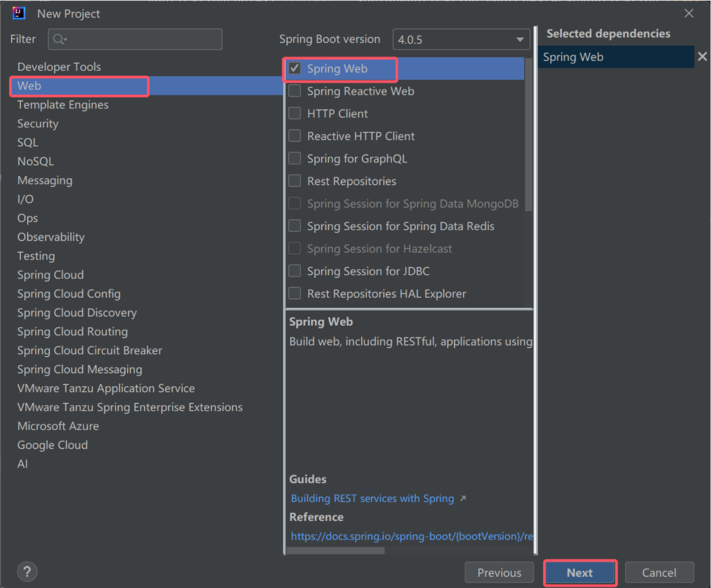Image resolution: width=711 pixels, height=588 pixels.
Task: Open the Messaging category
Action: click(x=44, y=180)
